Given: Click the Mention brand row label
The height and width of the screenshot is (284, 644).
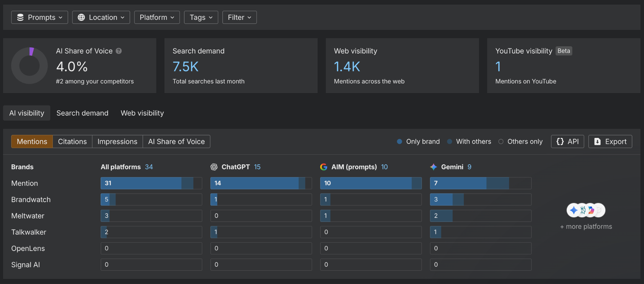Looking at the screenshot, I should click(25, 183).
